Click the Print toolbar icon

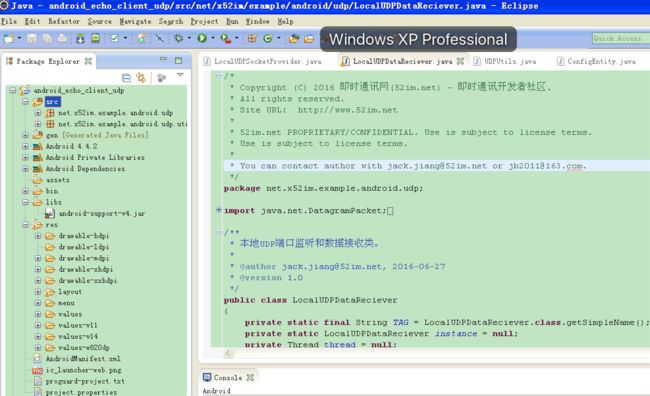point(62,39)
